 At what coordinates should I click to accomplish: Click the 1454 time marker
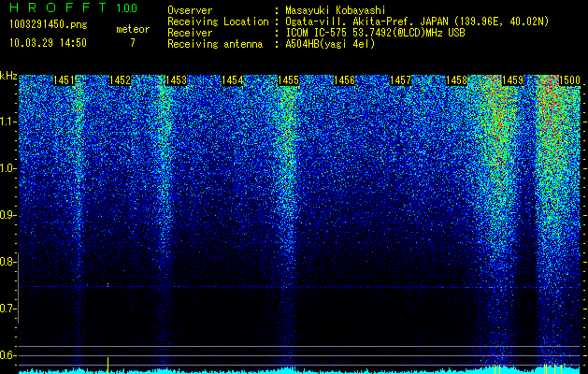[232, 79]
